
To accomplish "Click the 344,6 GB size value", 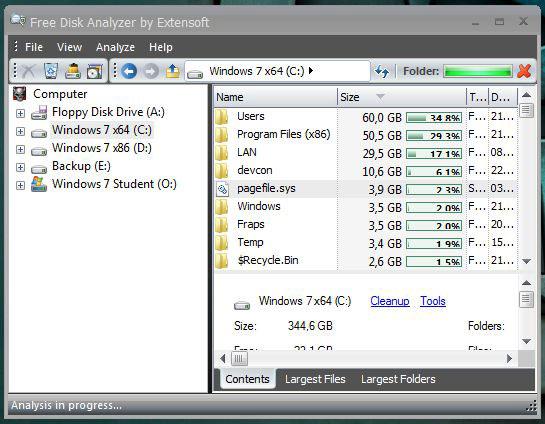I will click(310, 326).
